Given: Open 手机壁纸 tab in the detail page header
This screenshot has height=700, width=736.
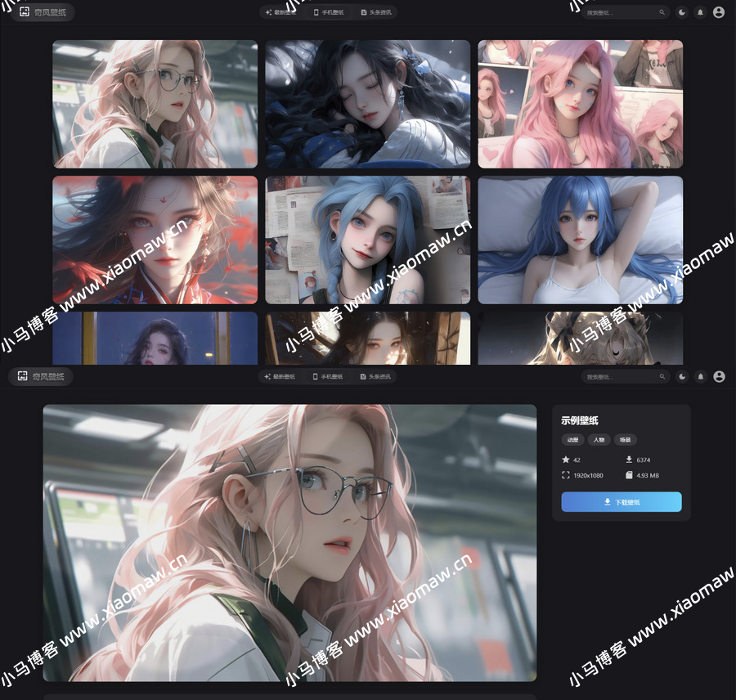Looking at the screenshot, I should click(x=328, y=377).
